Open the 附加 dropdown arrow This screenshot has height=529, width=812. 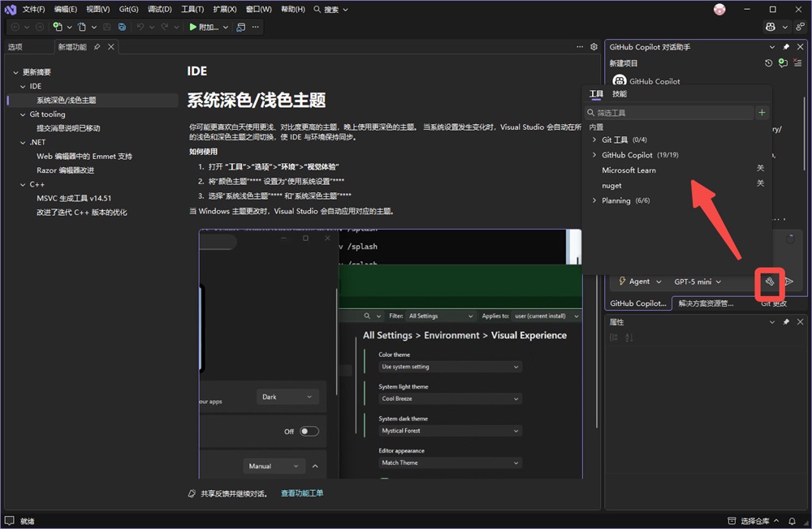pyautogui.click(x=226, y=27)
